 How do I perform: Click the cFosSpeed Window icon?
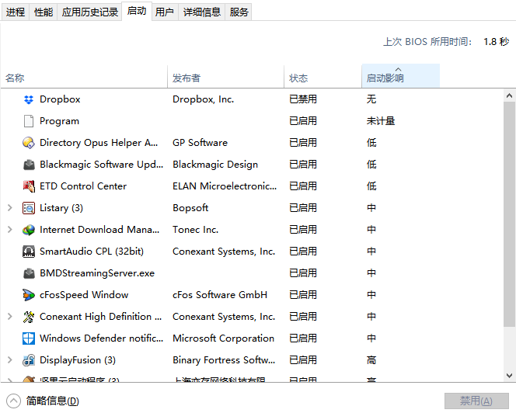(x=29, y=295)
